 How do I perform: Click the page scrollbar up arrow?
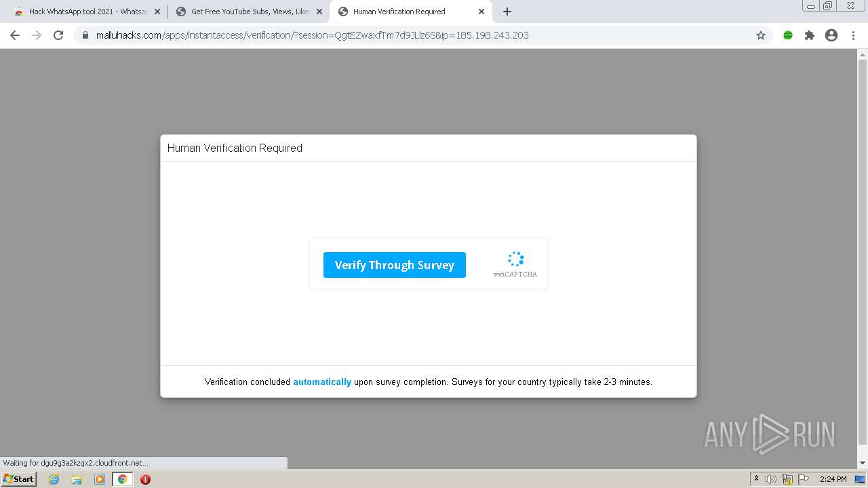(x=863, y=55)
